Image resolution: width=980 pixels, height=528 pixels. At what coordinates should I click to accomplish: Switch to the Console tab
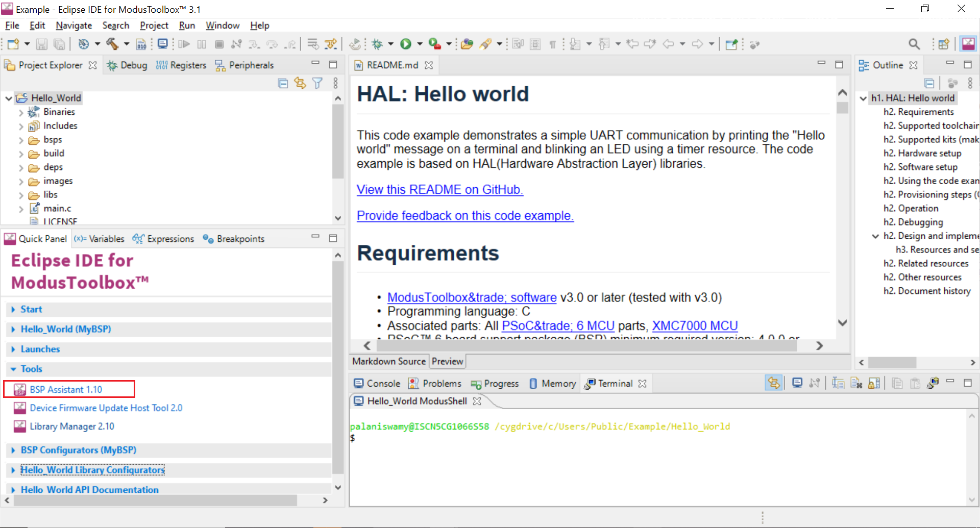tap(377, 384)
